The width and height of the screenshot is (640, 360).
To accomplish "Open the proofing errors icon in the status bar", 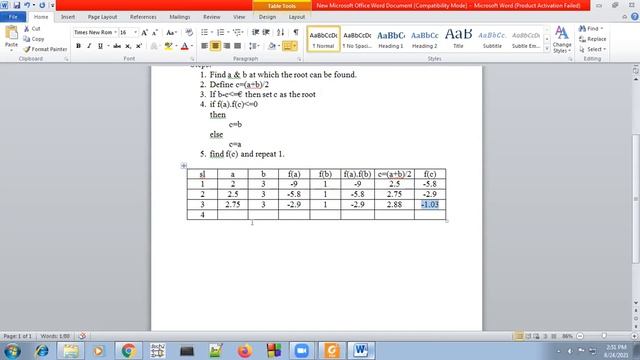I will (82, 336).
